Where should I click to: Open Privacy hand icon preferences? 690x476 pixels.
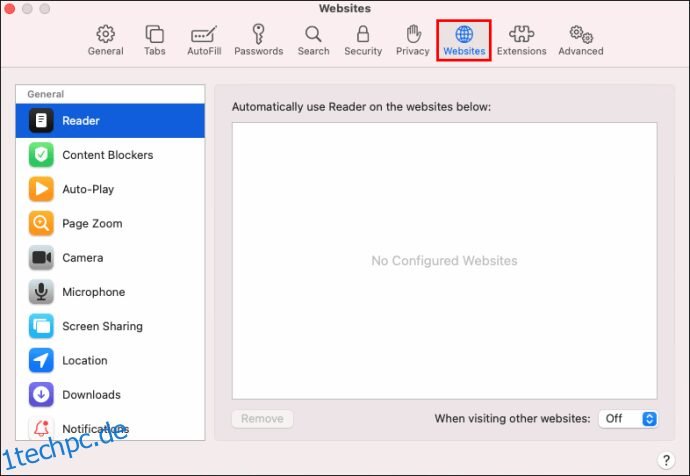coord(413,40)
